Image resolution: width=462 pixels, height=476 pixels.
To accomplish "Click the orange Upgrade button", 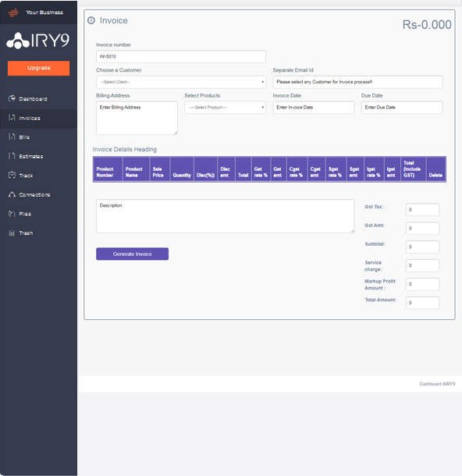I will pyautogui.click(x=38, y=68).
